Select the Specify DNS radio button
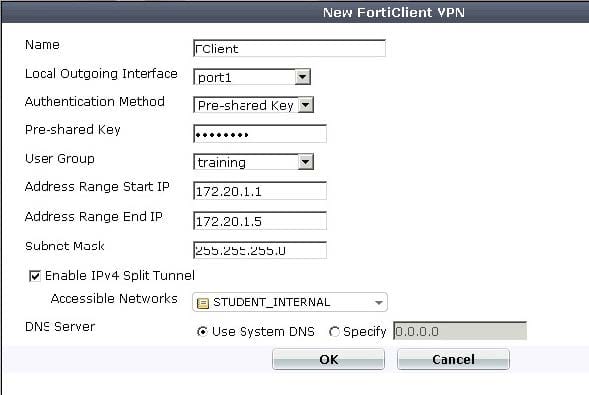The height and width of the screenshot is (395, 589). (334, 332)
